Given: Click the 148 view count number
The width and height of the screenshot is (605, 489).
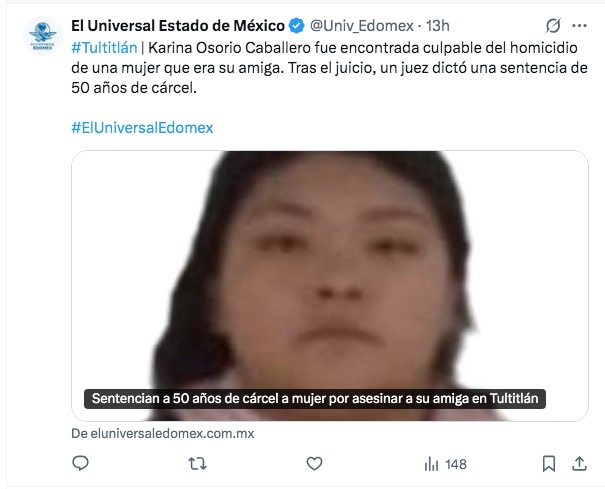Looking at the screenshot, I should [456, 464].
